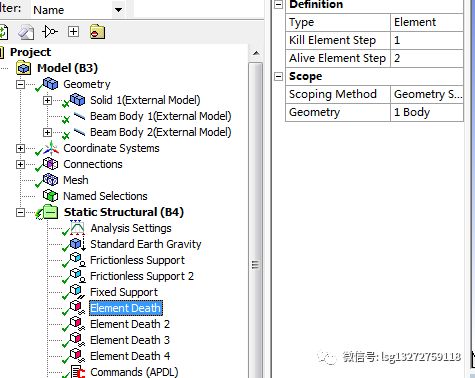Click the Frictionless Support 2 icon
Viewport: 475px width, 378px height.
(x=77, y=276)
